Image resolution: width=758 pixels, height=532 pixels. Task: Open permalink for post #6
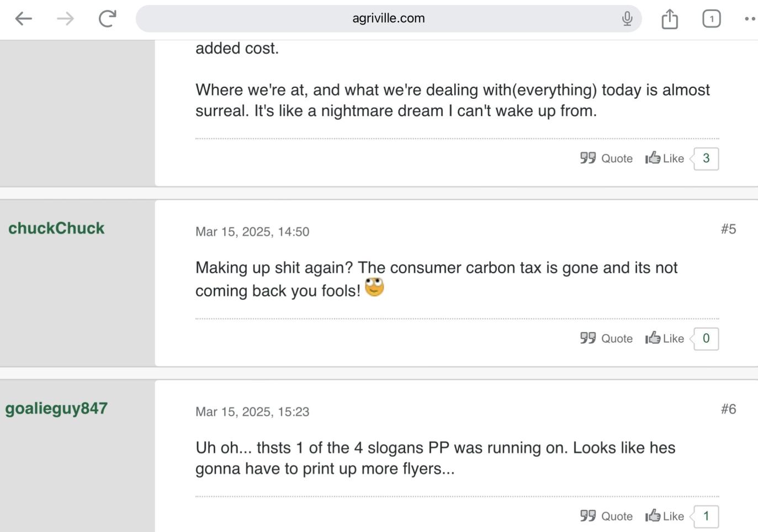[728, 409]
